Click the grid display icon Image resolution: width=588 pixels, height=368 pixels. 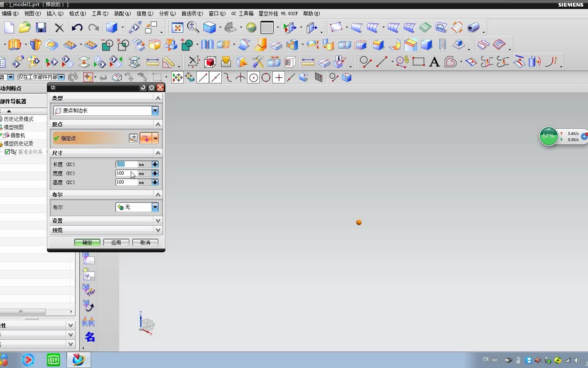(x=318, y=77)
